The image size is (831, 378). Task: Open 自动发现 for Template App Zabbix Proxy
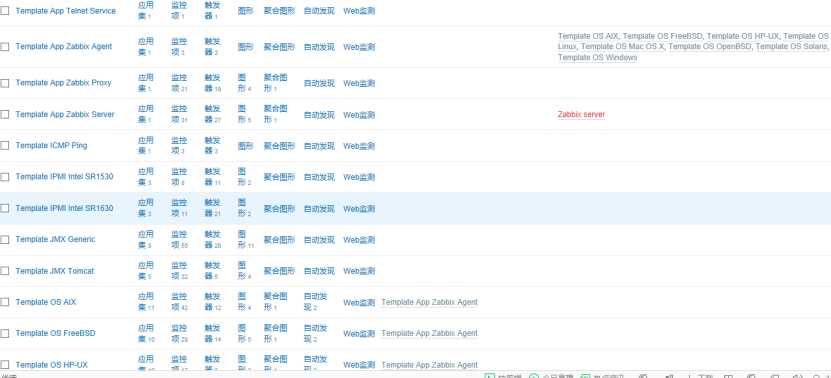click(319, 83)
